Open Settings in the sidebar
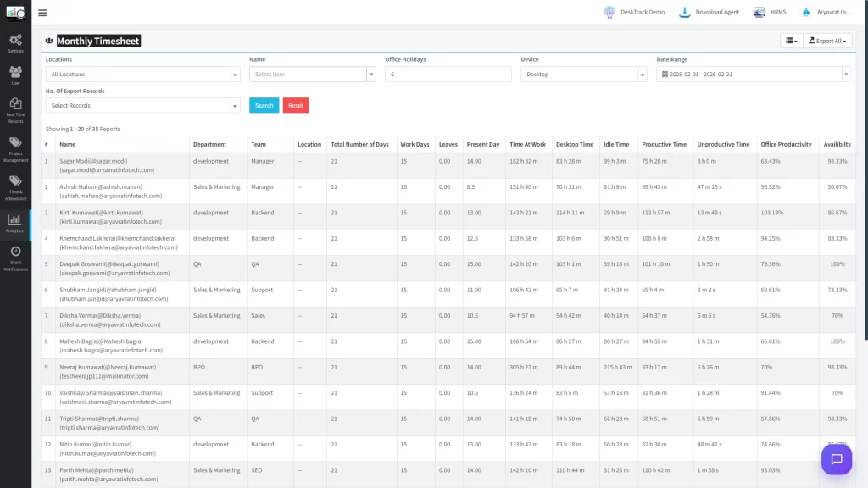This screenshot has height=488, width=868. click(x=15, y=43)
